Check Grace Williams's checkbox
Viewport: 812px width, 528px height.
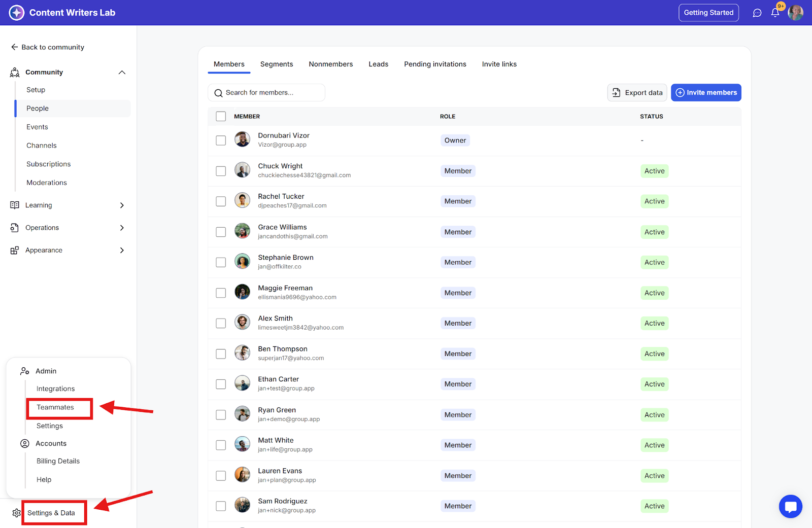pos(221,232)
